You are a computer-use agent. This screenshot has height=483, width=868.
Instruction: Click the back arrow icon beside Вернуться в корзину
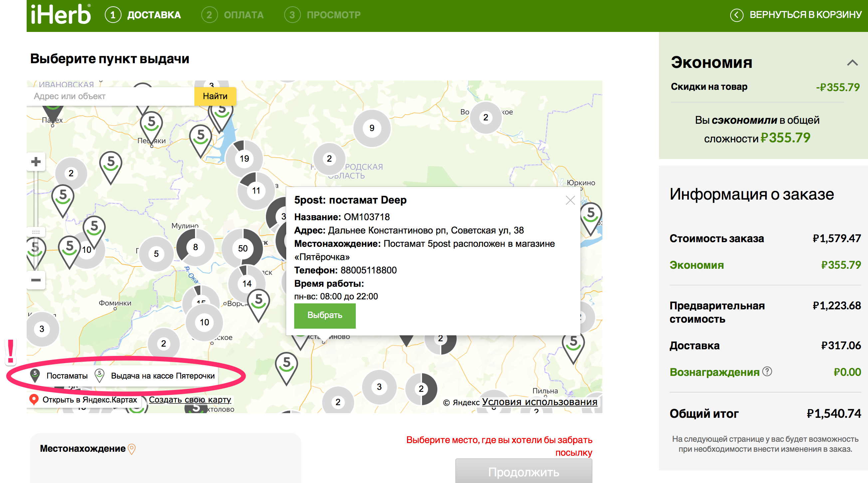pyautogui.click(x=737, y=15)
